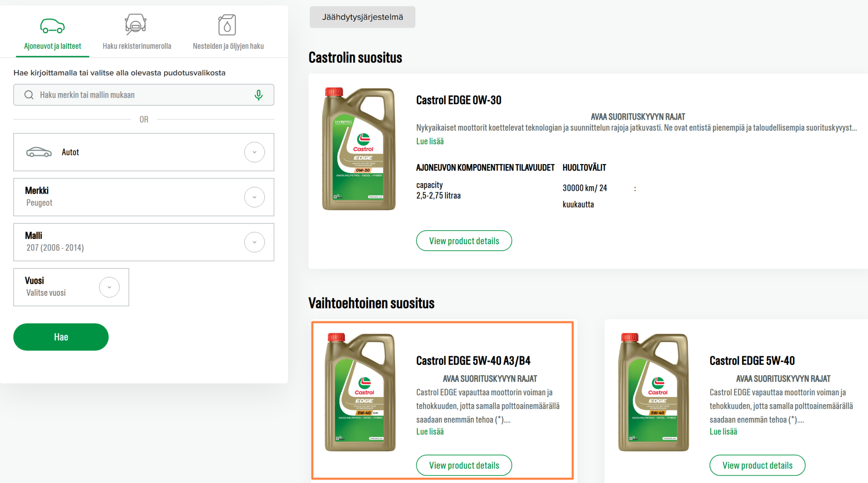Select the Jäähdytysjärjestelmä category button
Viewport: 868px width, 483px height.
363,17
